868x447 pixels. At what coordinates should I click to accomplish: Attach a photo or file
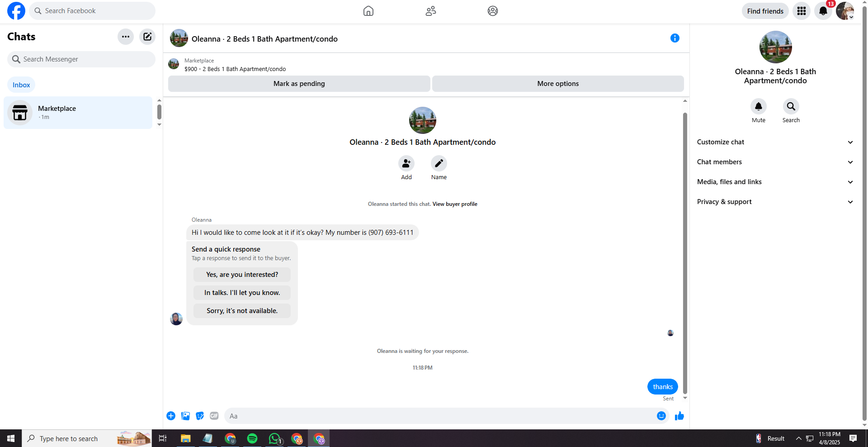coord(185,416)
